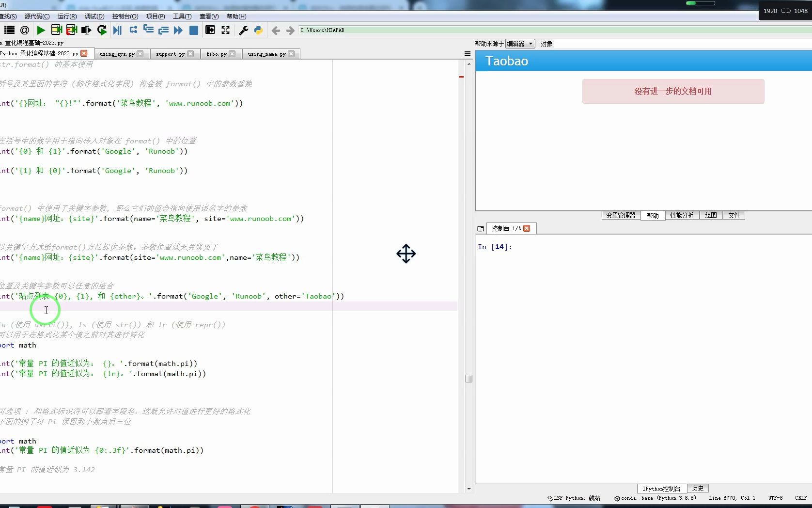Click the editor scrollbar up arrow
Screen dimensions: 812x508
(x=468, y=63)
